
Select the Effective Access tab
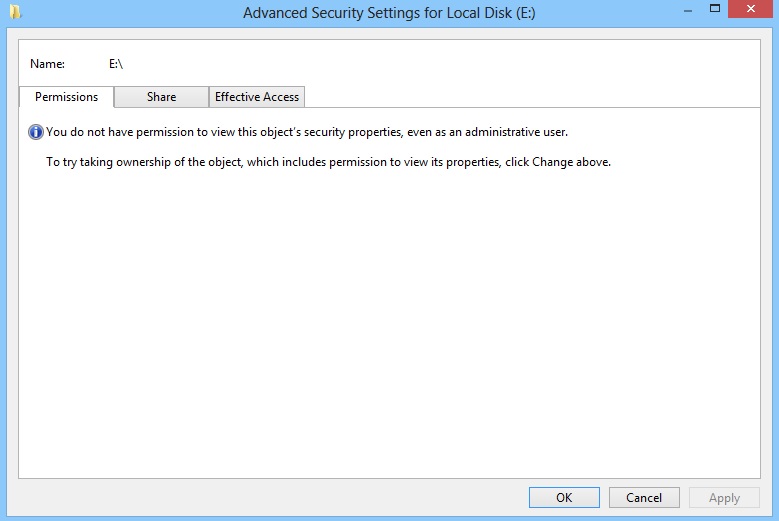[x=257, y=97]
